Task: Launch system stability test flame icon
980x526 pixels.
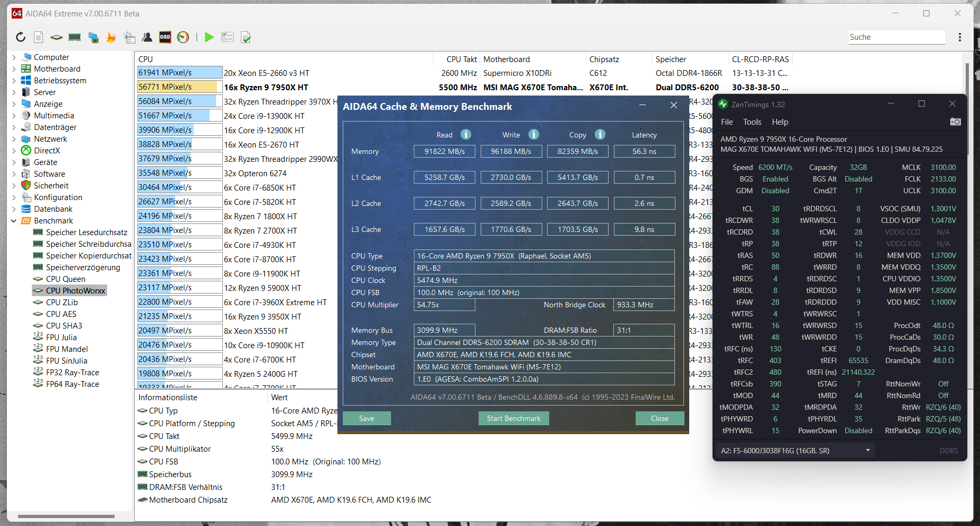Action: pos(111,37)
